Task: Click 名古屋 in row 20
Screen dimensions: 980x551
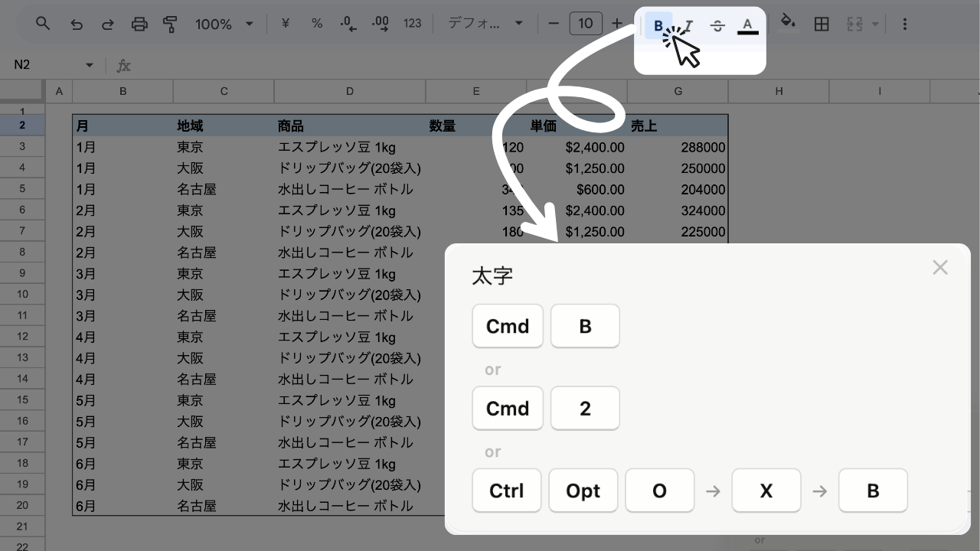Action: [x=224, y=506]
